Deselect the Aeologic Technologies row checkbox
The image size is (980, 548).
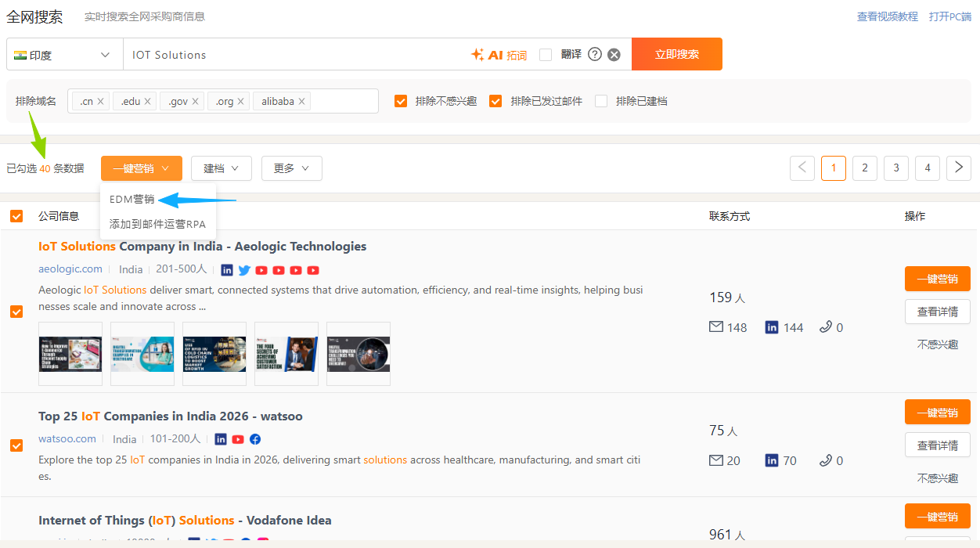tap(16, 312)
